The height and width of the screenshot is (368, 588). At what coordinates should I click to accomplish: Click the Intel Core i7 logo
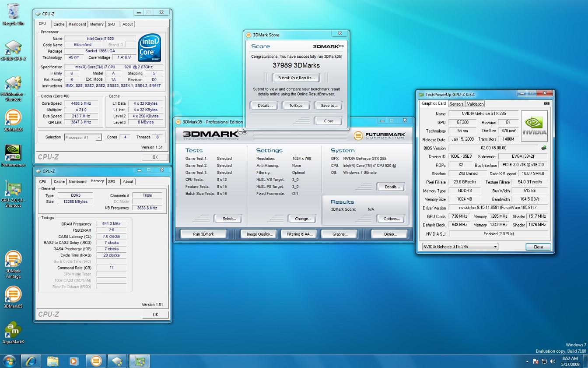(150, 48)
